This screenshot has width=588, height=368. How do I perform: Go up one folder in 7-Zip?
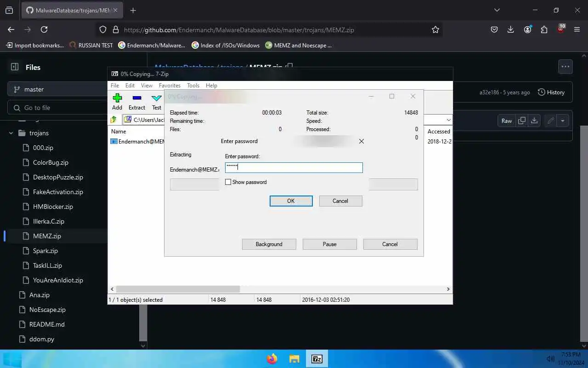coord(113,120)
